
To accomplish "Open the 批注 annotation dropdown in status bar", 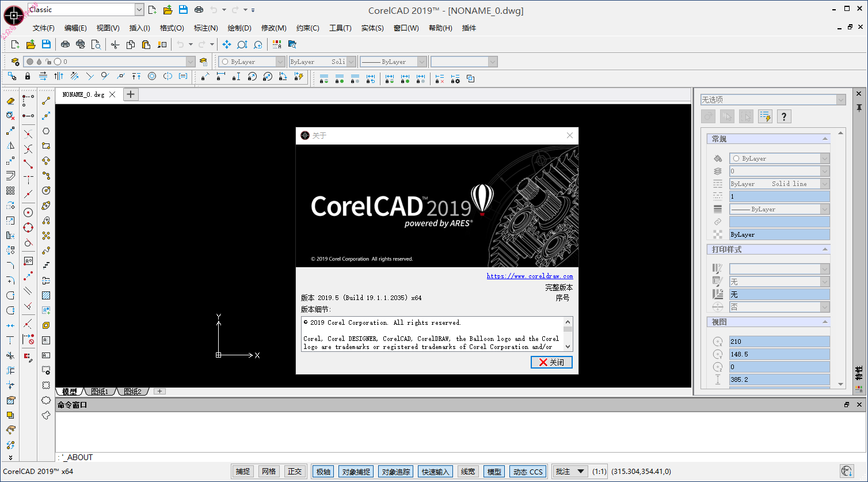I will point(570,472).
